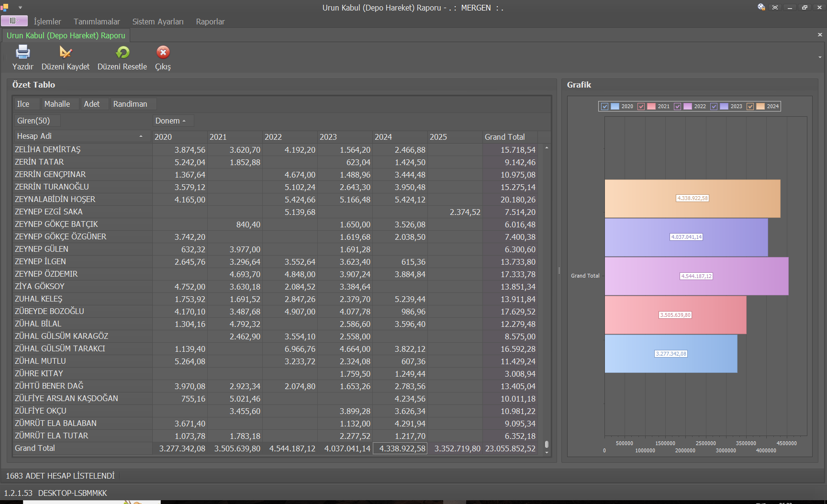827x504 pixels.
Task: Open the purple application menu button
Action: click(14, 21)
